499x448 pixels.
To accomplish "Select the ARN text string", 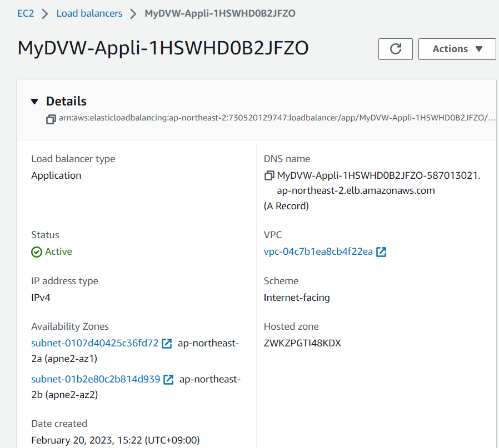I will pos(277,118).
